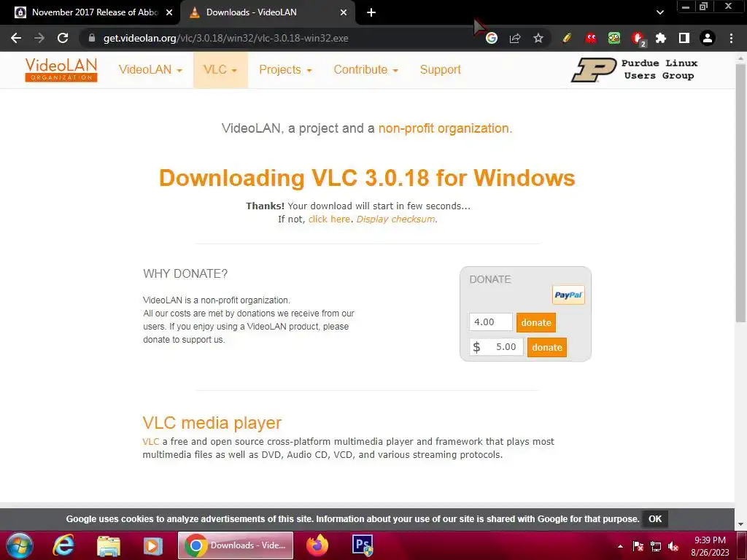Click the 'VLC media player' heading
Viewport: 747px width, 560px height.
coord(212,422)
